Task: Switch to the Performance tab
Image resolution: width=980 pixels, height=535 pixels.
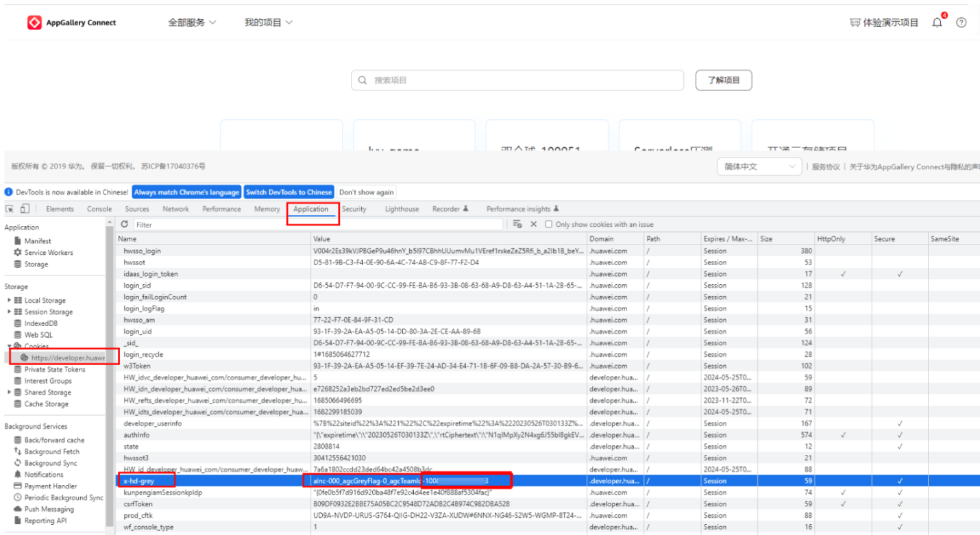Action: (x=221, y=209)
